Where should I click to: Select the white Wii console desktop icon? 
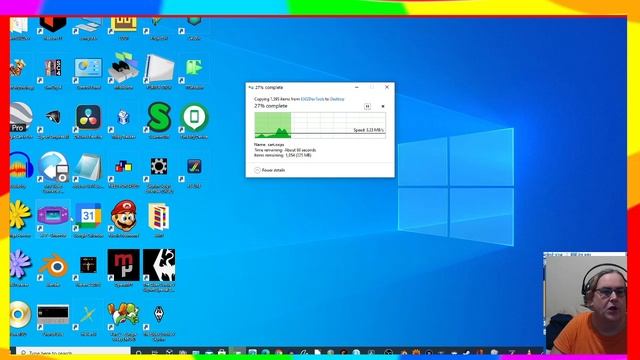(159, 69)
